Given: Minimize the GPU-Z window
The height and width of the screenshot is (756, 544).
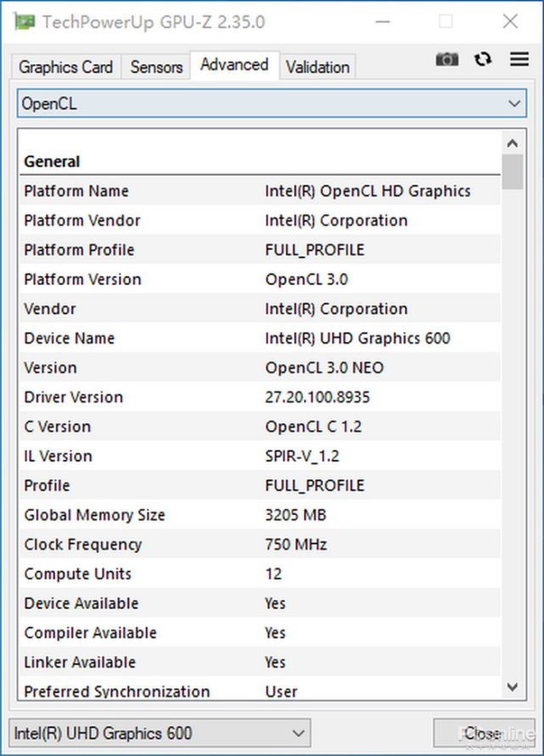Looking at the screenshot, I should pyautogui.click(x=379, y=21).
